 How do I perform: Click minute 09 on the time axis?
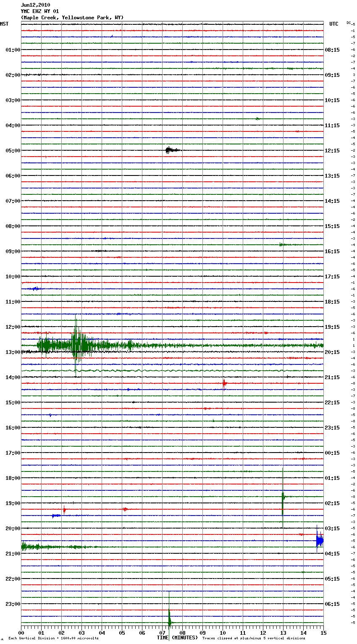click(202, 633)
